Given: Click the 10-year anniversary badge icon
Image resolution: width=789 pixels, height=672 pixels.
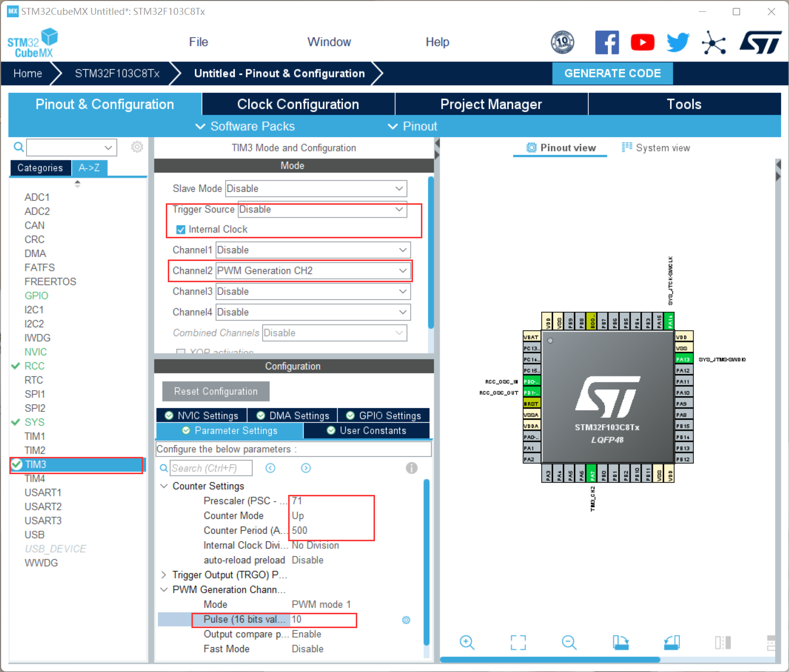Looking at the screenshot, I should click(563, 42).
